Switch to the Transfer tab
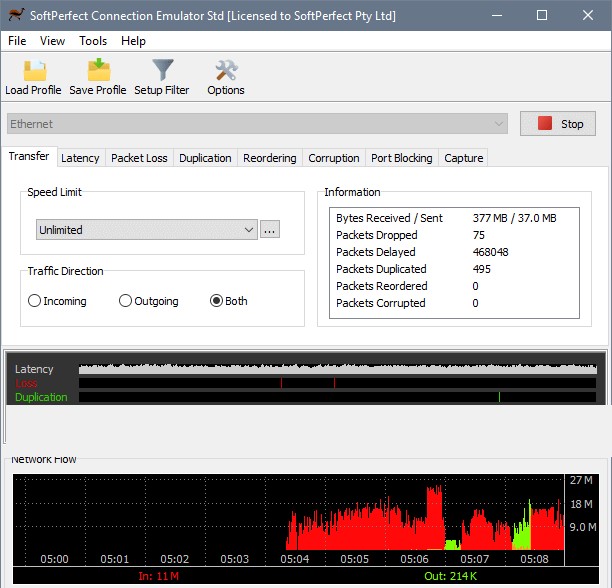Viewport: 612px width, 588px height. pyautogui.click(x=29, y=156)
